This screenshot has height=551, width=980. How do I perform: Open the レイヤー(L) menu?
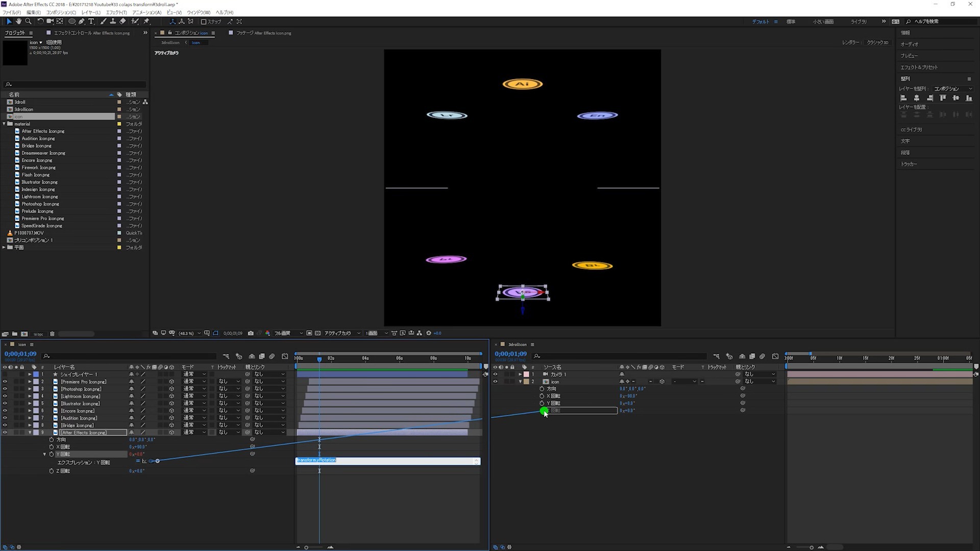[x=91, y=12]
